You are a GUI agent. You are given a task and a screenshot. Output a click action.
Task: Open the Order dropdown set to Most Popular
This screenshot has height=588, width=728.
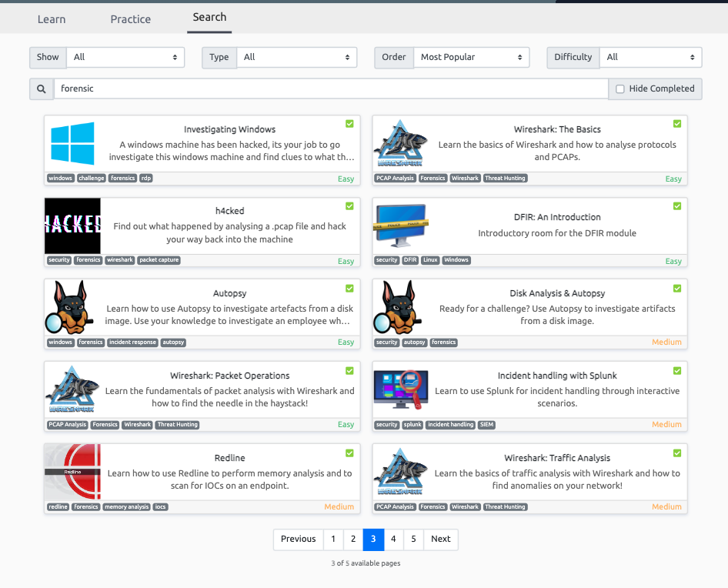click(471, 57)
